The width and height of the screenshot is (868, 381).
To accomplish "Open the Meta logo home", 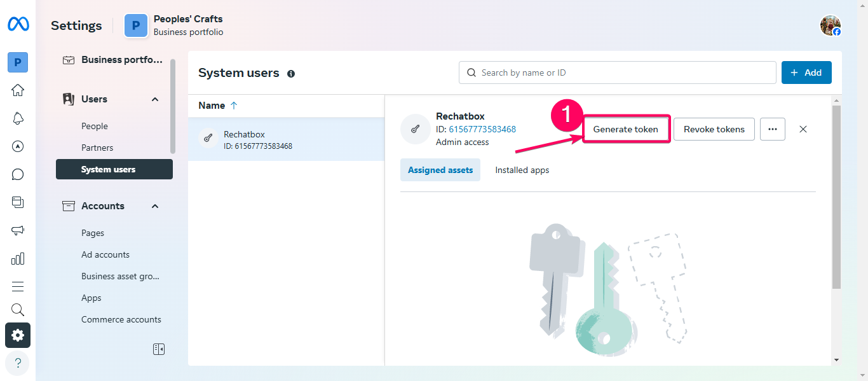I will 18,24.
